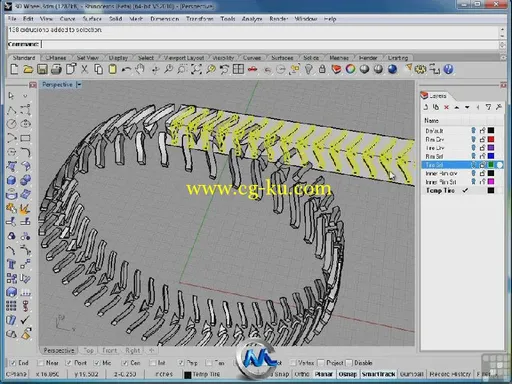Toggle the Ortho status bar button
This screenshot has width=512, height=384.
(x=302, y=374)
